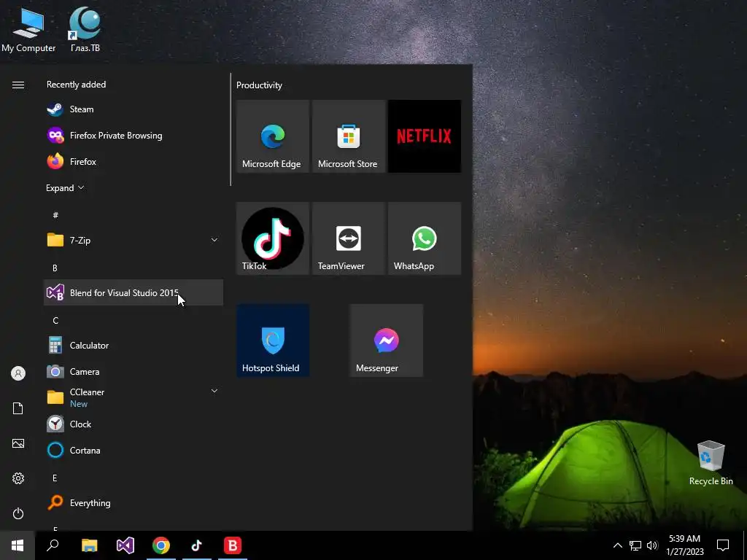This screenshot has width=747, height=560.
Task: Open Settings gear in Start sidebar
Action: click(18, 478)
